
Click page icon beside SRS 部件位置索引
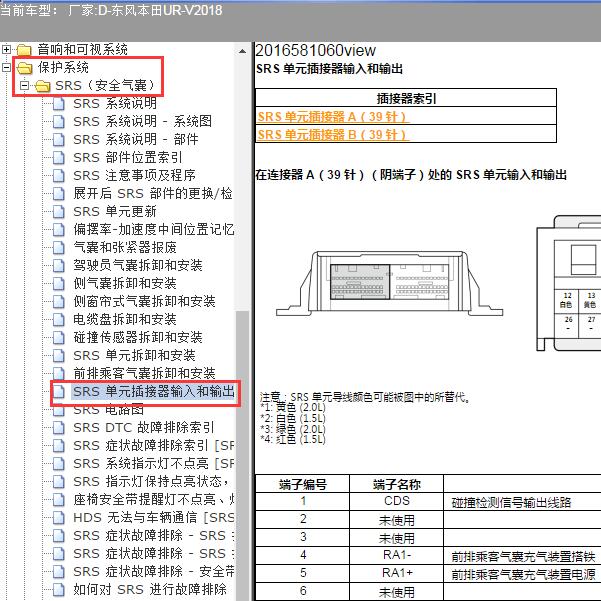pyautogui.click(x=59, y=158)
